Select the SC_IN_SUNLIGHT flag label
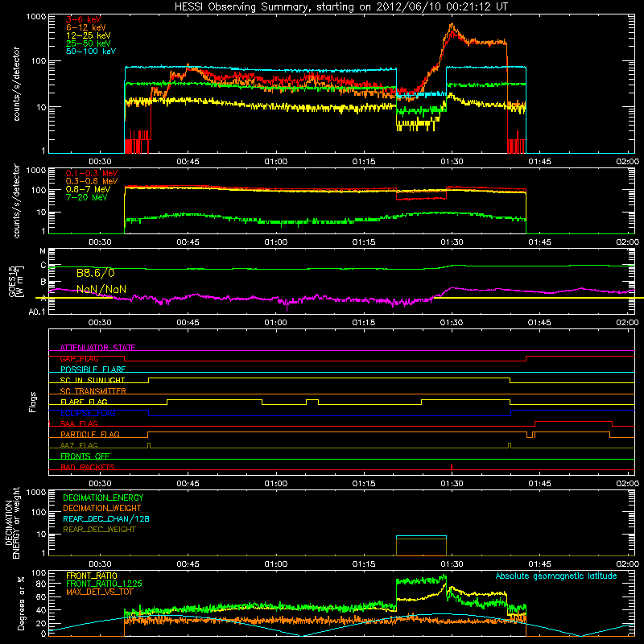Viewport: 644px width, 644px height. [93, 380]
